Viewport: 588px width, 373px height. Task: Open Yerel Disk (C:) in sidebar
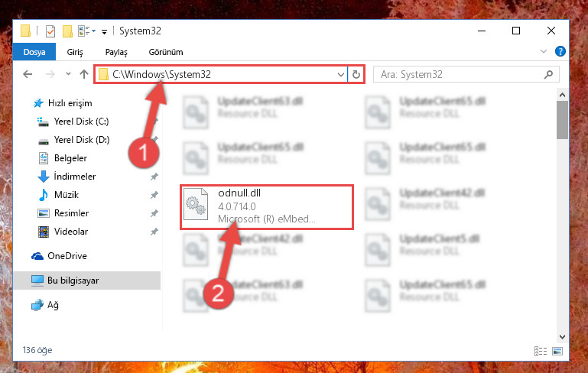pos(81,122)
